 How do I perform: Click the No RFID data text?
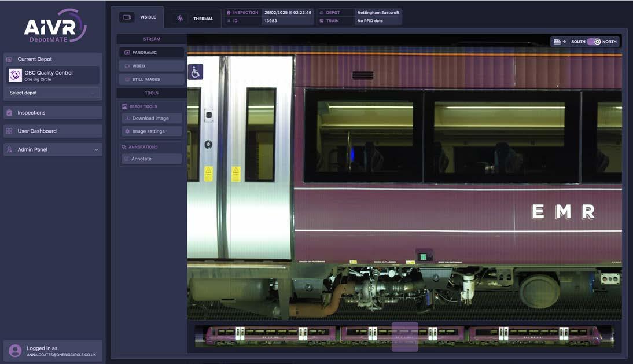370,21
